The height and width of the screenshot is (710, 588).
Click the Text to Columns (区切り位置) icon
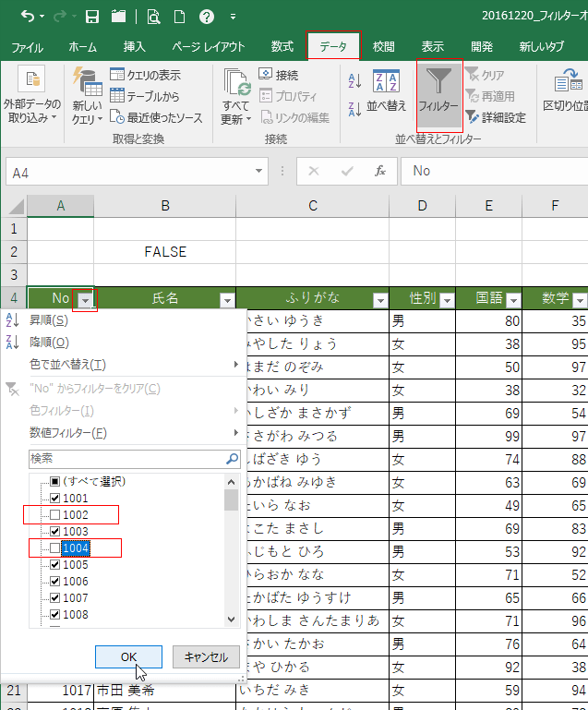563,83
